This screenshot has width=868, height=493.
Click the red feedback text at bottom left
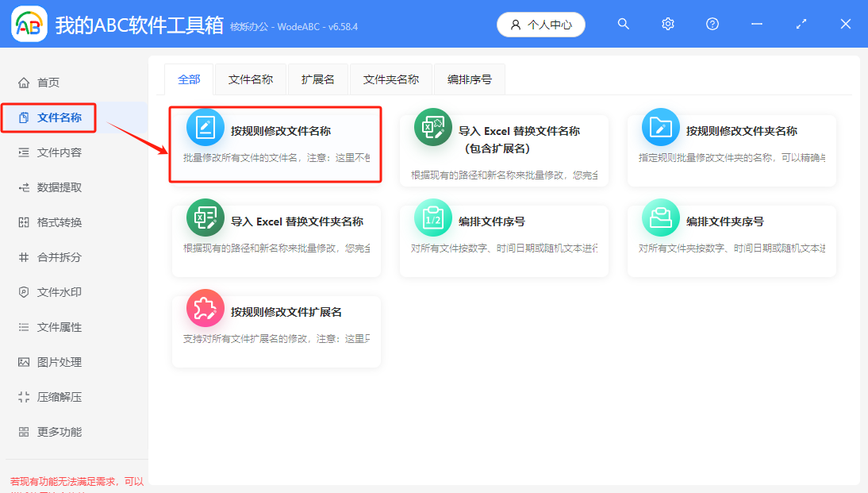[x=75, y=481]
